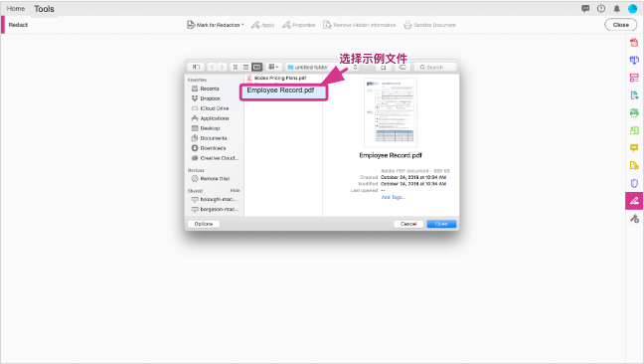Screen dimensions: 644x364
Task: Toggle the file dialog sidebar button
Action: [196, 67]
